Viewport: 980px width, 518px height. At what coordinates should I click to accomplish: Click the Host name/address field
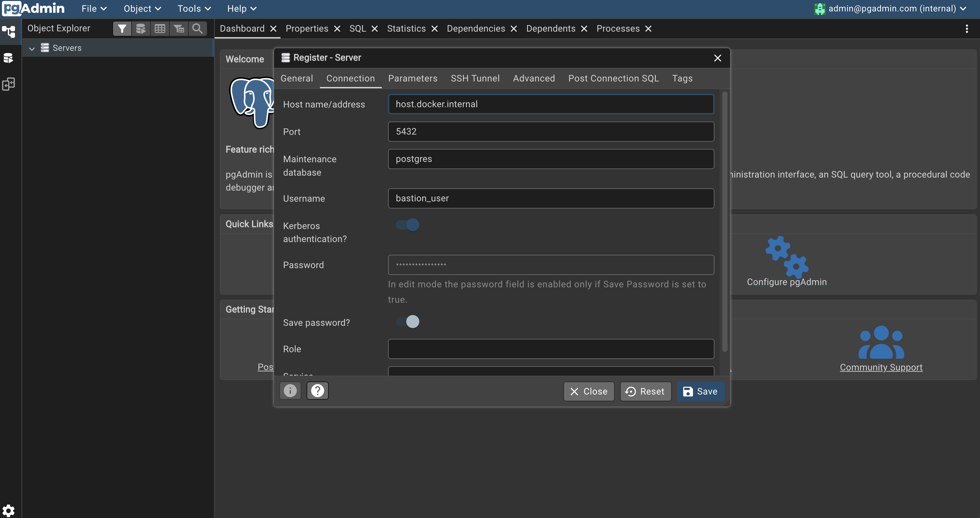[551, 104]
